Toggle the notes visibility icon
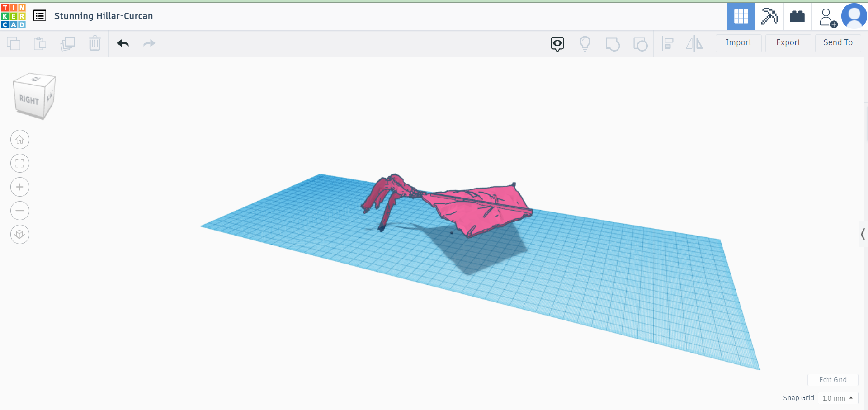Viewport: 868px width, 410px height. (557, 44)
